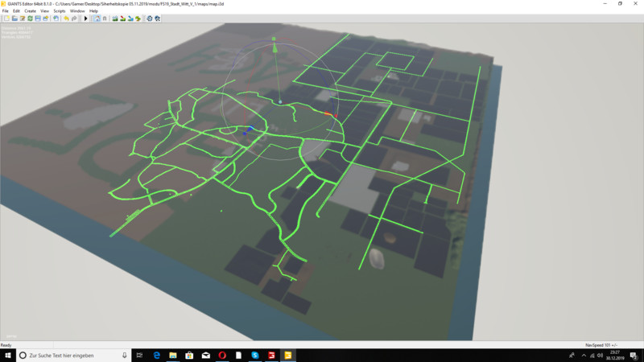The image size is (644, 362).
Task: Expand the Create menu
Action: pyautogui.click(x=30, y=10)
